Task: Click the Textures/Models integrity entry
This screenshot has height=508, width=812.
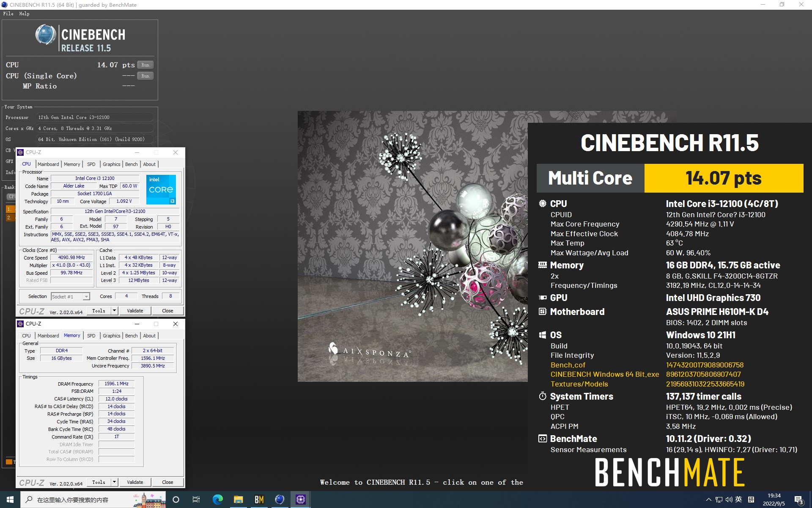Action: tap(579, 384)
